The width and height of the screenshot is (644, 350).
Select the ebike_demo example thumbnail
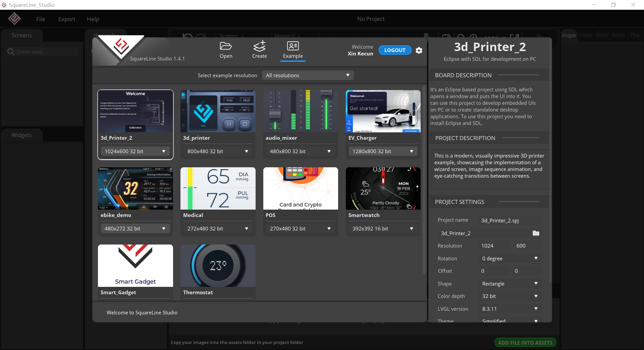point(136,188)
